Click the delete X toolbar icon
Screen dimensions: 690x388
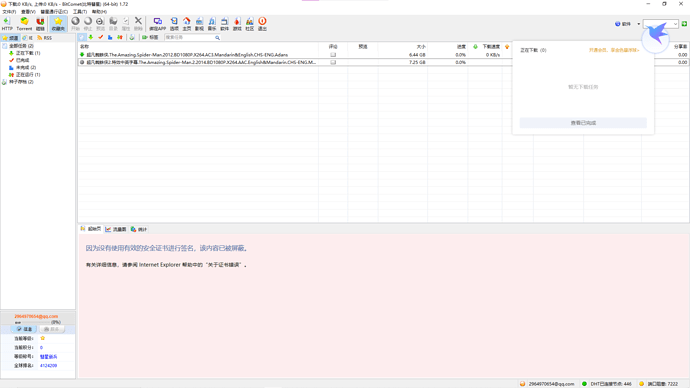pyautogui.click(x=138, y=24)
